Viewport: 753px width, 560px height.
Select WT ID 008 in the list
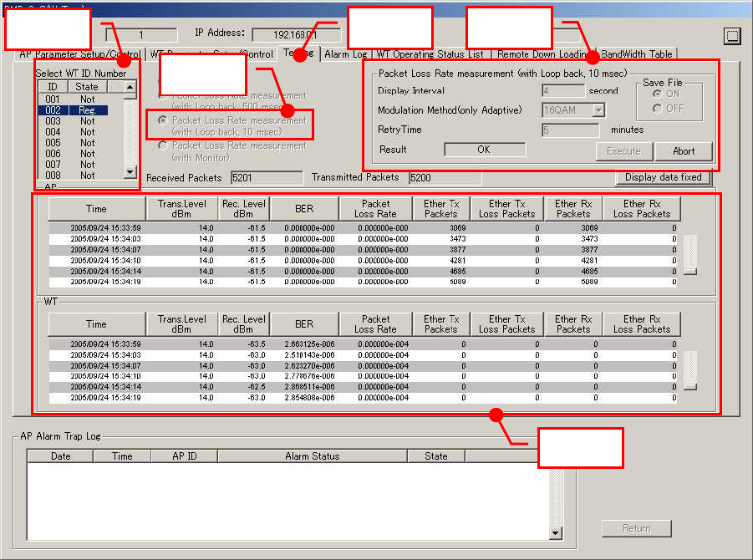point(73,176)
